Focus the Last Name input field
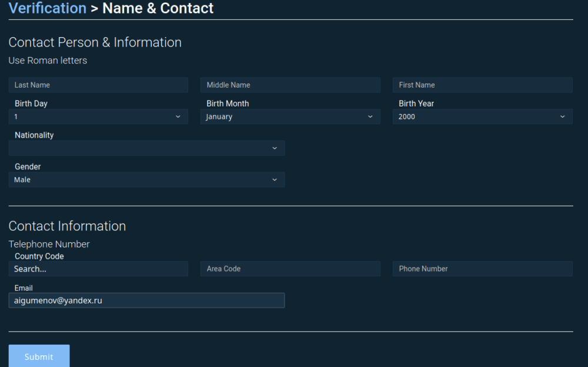The width and height of the screenshot is (588, 367). (x=98, y=85)
